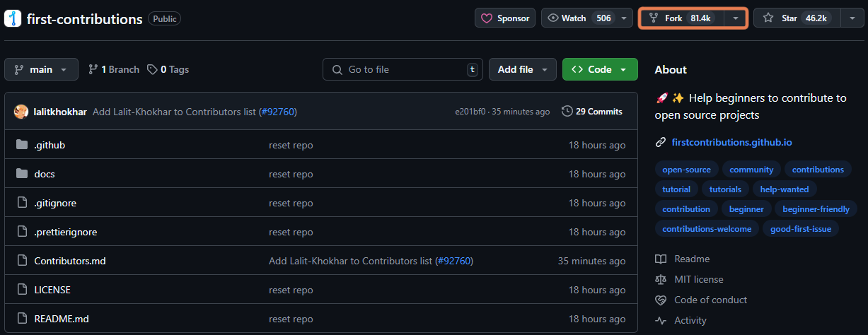Image resolution: width=868 pixels, height=335 pixels.
Task: Click the .gitignore file icon
Action: [x=22, y=203]
